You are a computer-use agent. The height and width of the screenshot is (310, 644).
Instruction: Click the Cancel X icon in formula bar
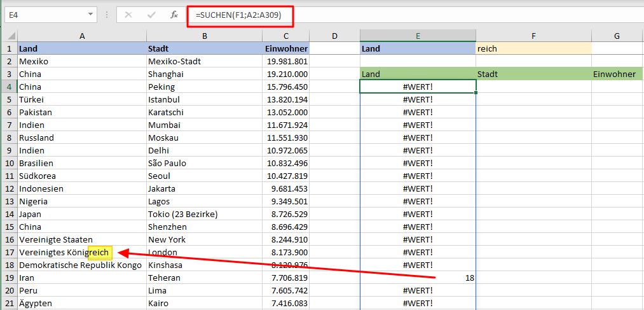pos(128,15)
